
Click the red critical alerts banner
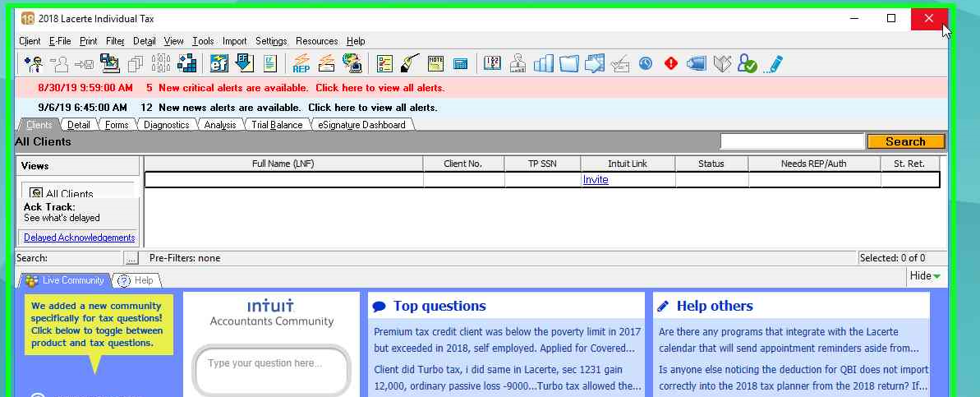pyautogui.click(x=481, y=88)
